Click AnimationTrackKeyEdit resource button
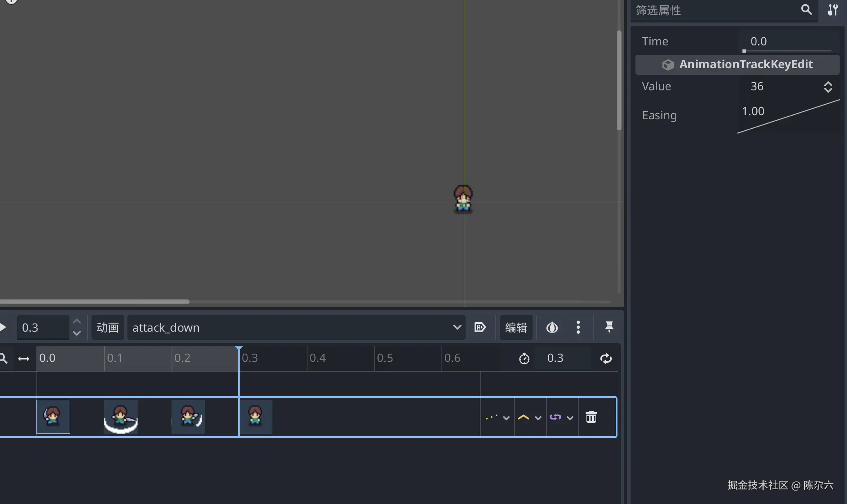 [x=737, y=65]
